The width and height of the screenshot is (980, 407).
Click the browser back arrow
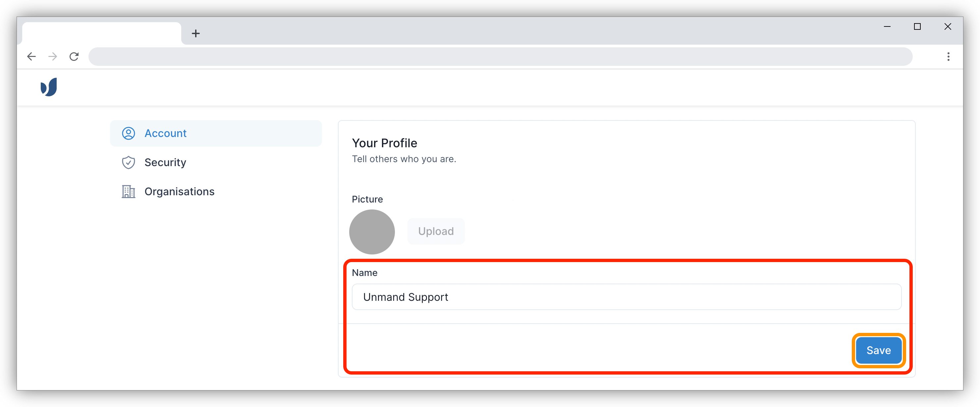tap(31, 57)
